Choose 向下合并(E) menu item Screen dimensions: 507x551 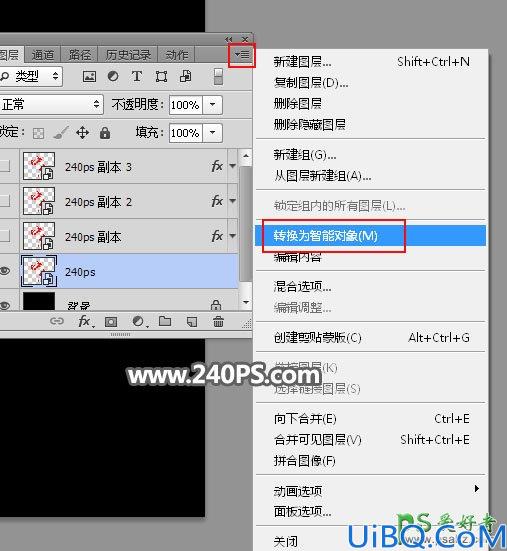pyautogui.click(x=370, y=419)
